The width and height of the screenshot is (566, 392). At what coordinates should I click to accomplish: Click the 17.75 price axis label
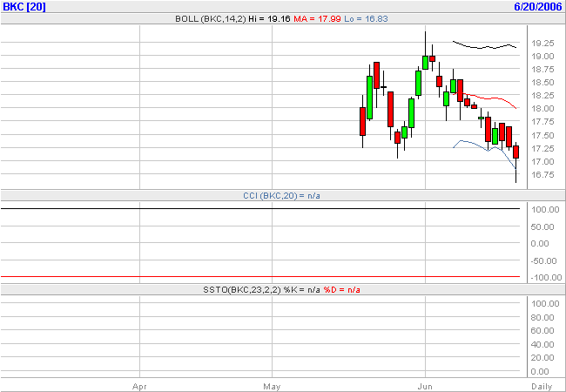click(x=542, y=122)
